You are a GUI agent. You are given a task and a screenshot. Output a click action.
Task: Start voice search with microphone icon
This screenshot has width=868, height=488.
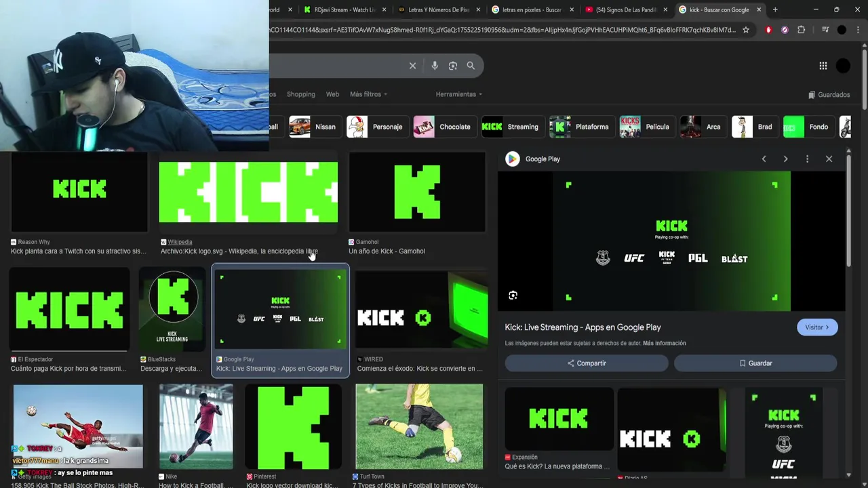coord(435,66)
